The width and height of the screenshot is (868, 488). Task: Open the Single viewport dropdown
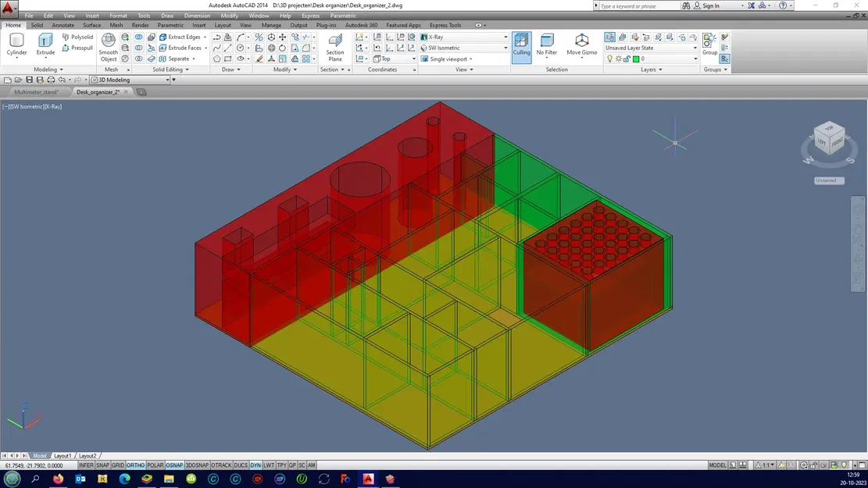tap(447, 59)
